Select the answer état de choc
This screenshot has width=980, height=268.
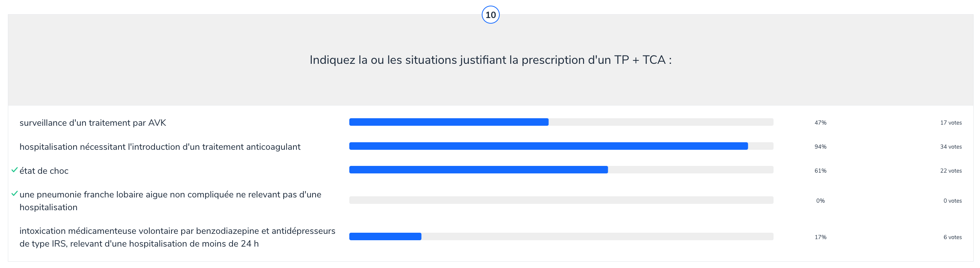(44, 171)
